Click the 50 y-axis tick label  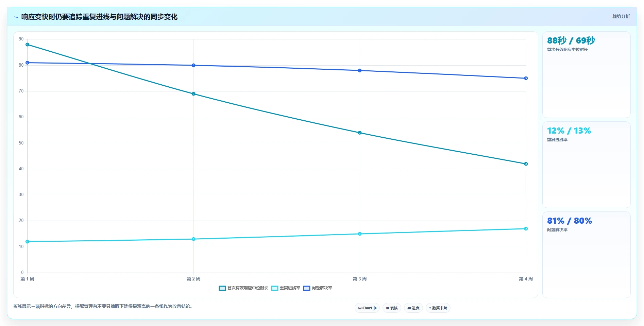click(21, 143)
